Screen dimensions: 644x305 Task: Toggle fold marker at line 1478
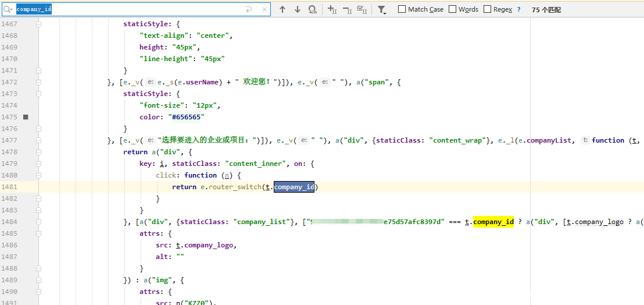(38, 152)
